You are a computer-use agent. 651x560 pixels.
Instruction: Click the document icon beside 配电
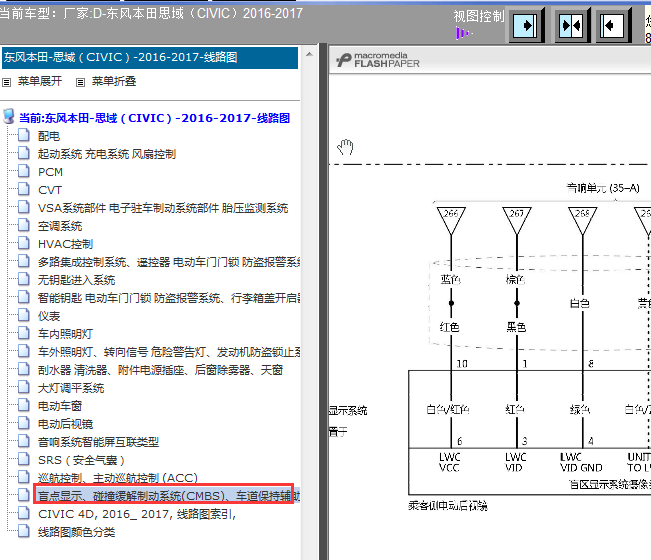pos(24,135)
